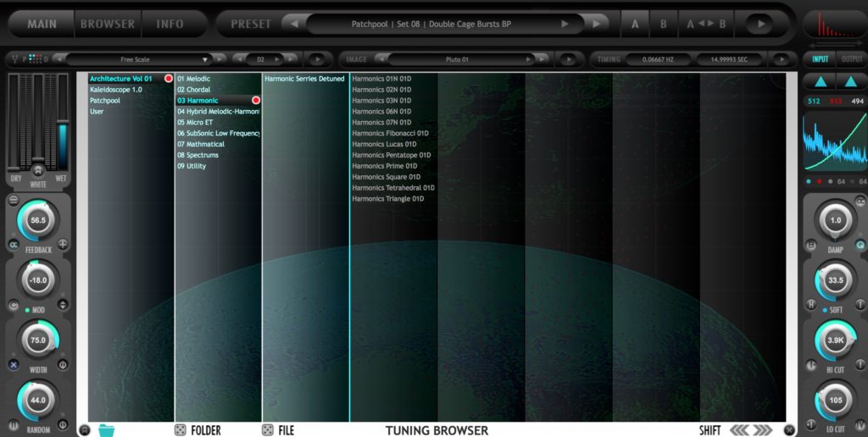The height and width of the screenshot is (437, 868).
Task: Click the 14.99993 SEC timing field
Action: point(728,59)
